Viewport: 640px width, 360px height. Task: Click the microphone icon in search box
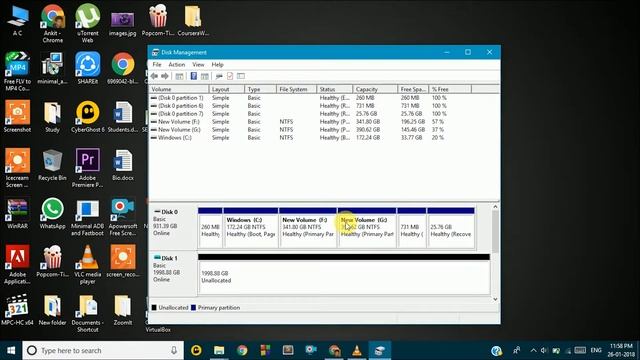pyautogui.click(x=174, y=350)
